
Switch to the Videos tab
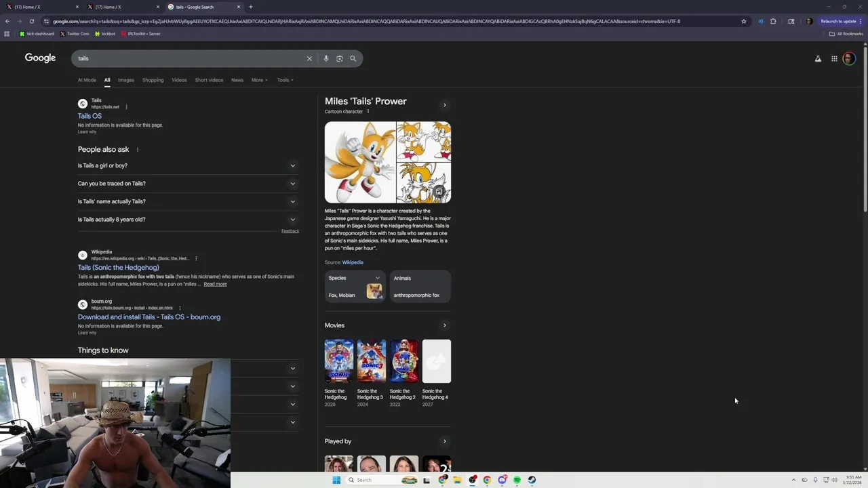(179, 80)
